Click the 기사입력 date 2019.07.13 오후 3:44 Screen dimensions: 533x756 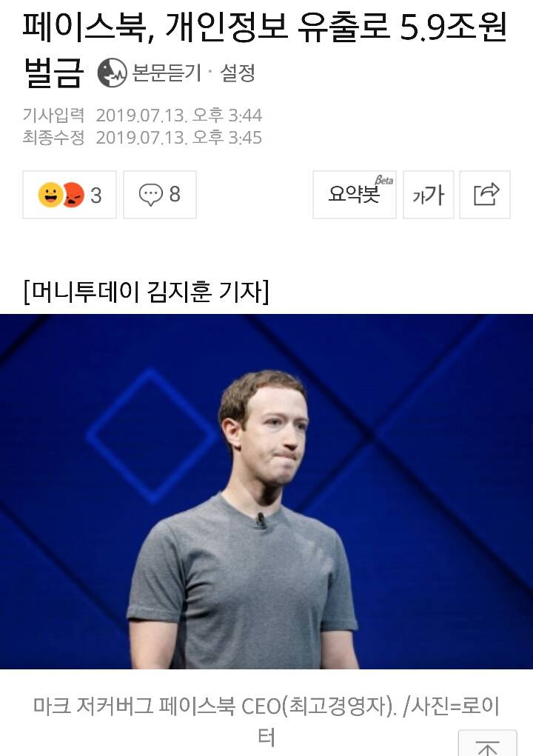tap(179, 116)
